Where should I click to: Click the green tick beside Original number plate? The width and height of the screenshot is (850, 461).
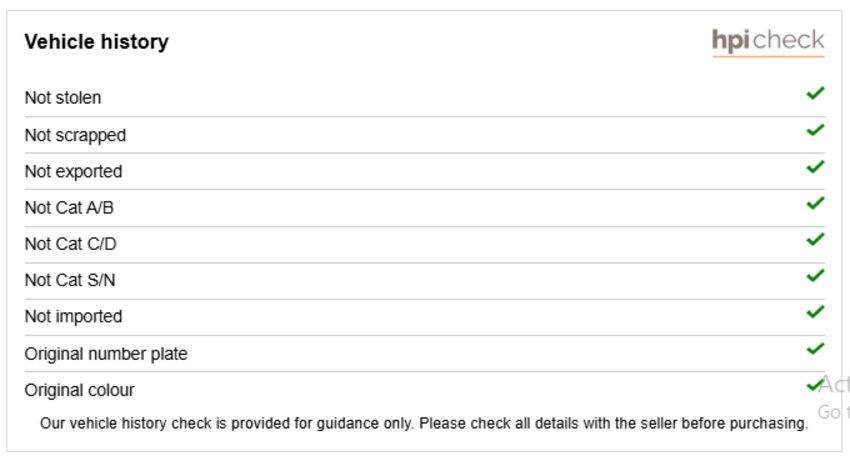tap(815, 349)
